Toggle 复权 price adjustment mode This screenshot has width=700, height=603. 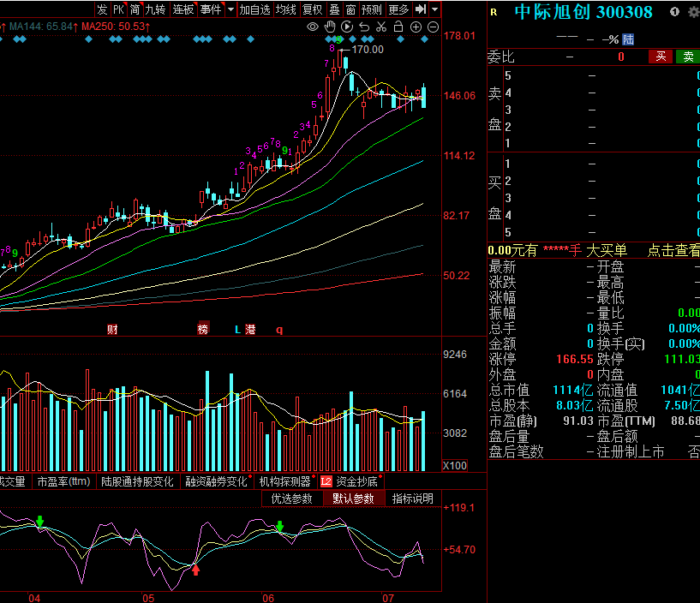(313, 9)
